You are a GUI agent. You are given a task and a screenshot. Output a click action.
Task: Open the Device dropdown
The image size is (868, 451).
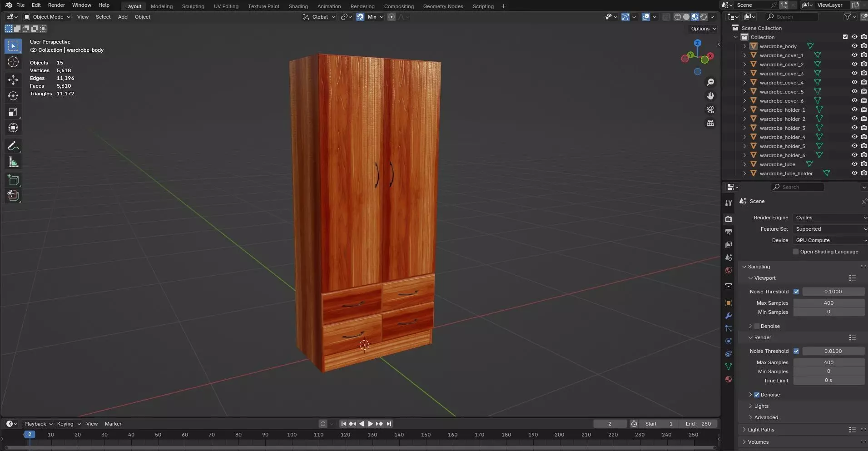[x=831, y=240]
